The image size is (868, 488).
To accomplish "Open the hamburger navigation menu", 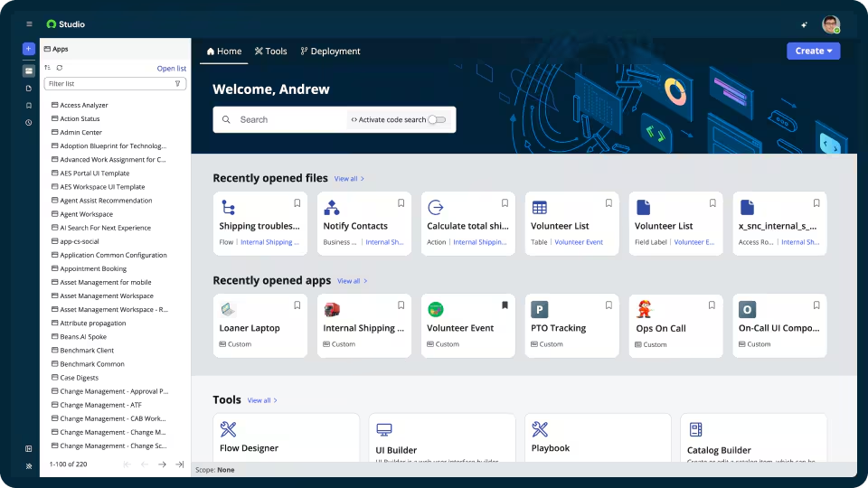I will (29, 24).
